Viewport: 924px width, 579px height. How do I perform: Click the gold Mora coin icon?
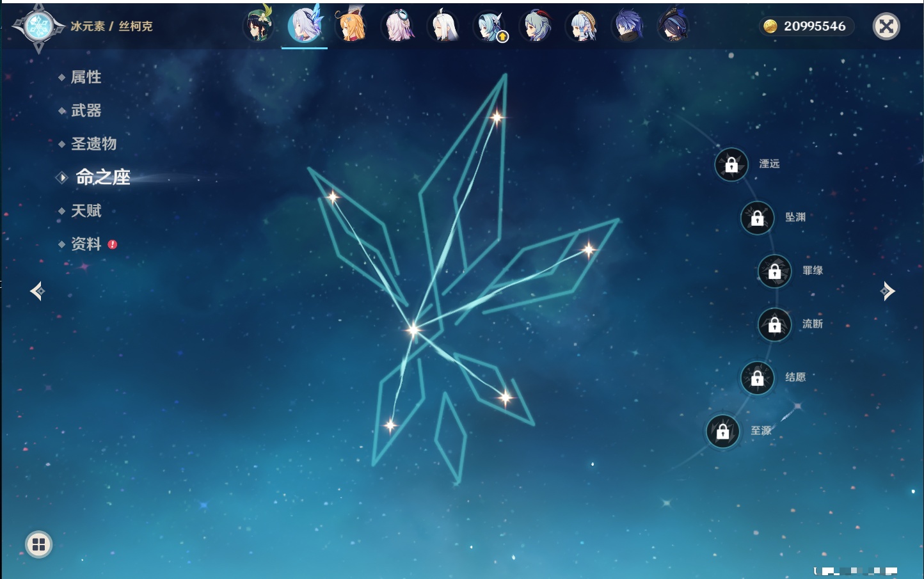pyautogui.click(x=770, y=26)
